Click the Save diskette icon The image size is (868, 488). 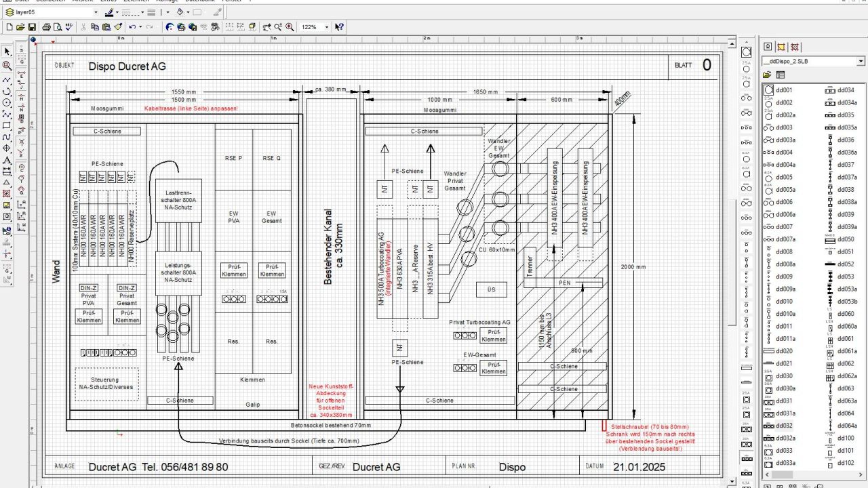(x=32, y=27)
